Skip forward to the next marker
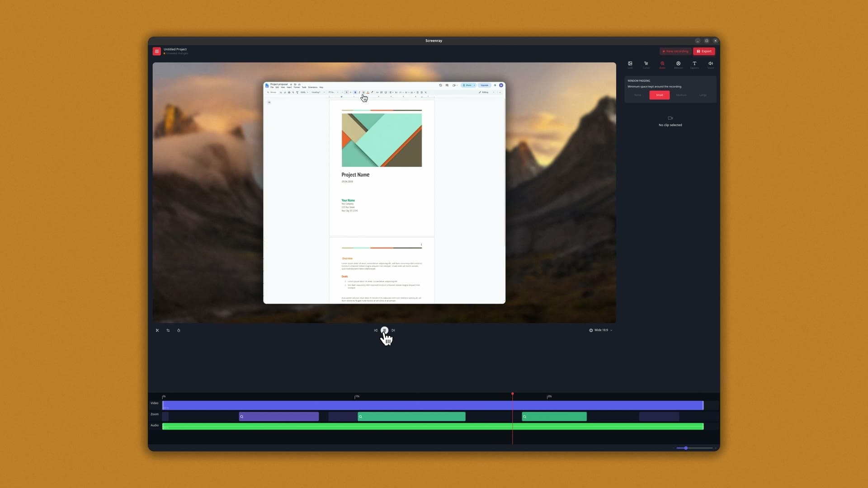The width and height of the screenshot is (868, 488). click(393, 330)
